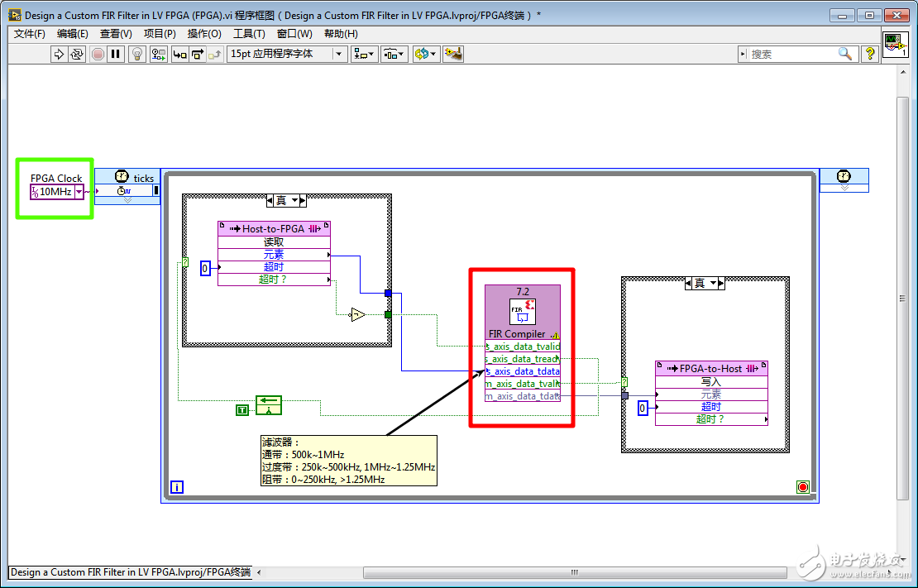Click the Step Into debugging button
Image resolution: width=918 pixels, height=588 pixels.
pos(179,54)
